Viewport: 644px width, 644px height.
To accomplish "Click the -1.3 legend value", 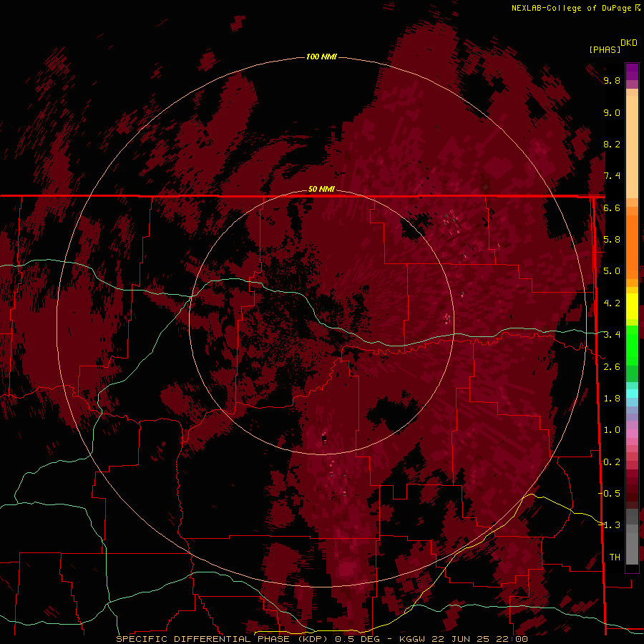I will 610,525.
